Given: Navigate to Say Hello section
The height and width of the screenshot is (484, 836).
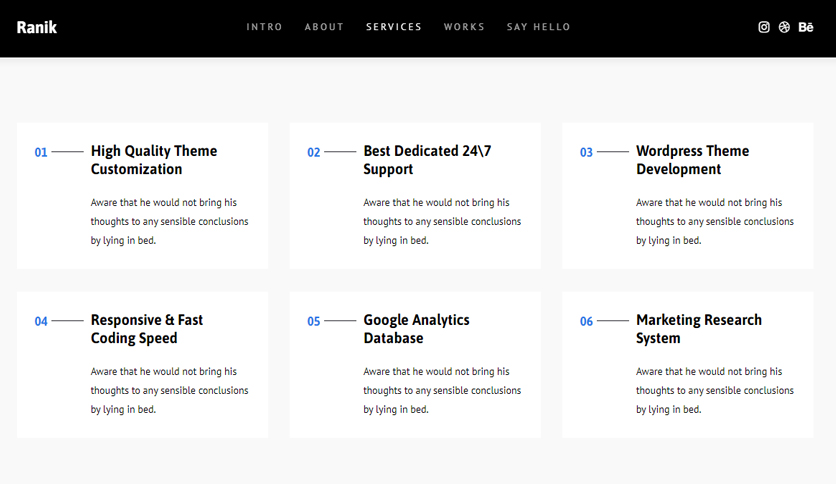Looking at the screenshot, I should click(x=538, y=27).
